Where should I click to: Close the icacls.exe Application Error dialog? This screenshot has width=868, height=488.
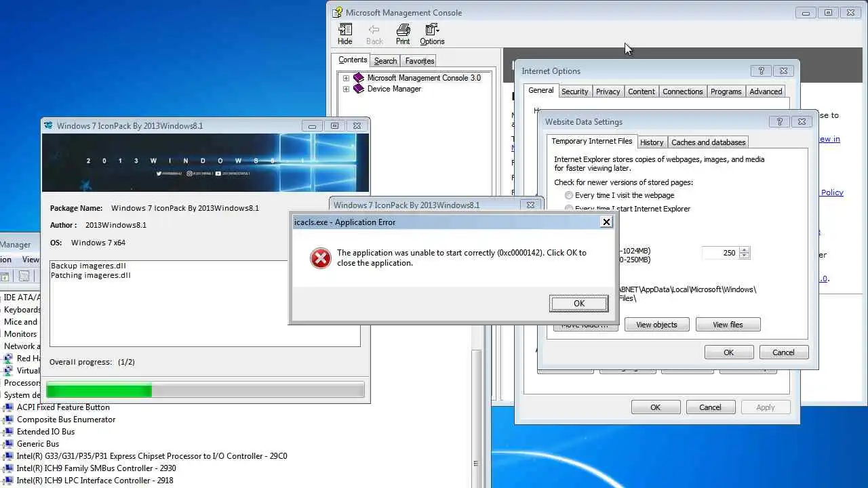pyautogui.click(x=606, y=222)
